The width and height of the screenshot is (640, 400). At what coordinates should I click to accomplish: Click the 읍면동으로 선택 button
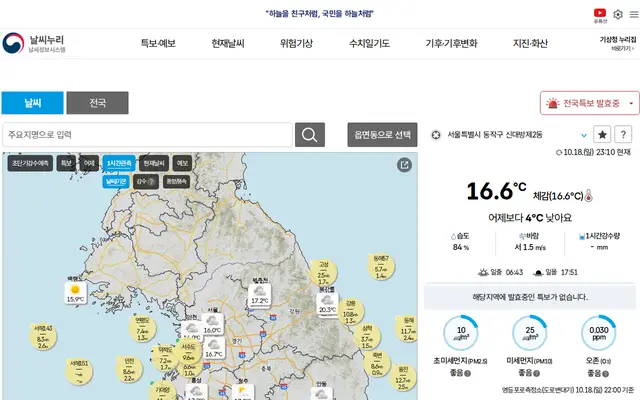pos(382,135)
